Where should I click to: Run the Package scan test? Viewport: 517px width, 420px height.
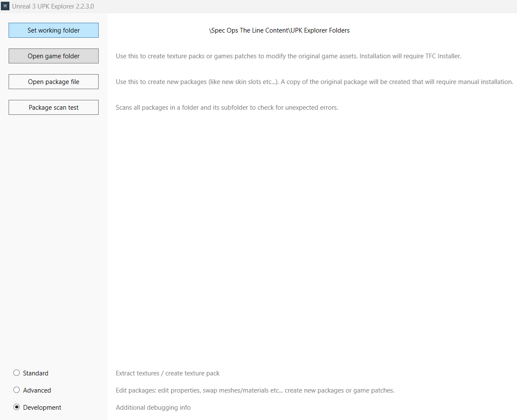[54, 108]
